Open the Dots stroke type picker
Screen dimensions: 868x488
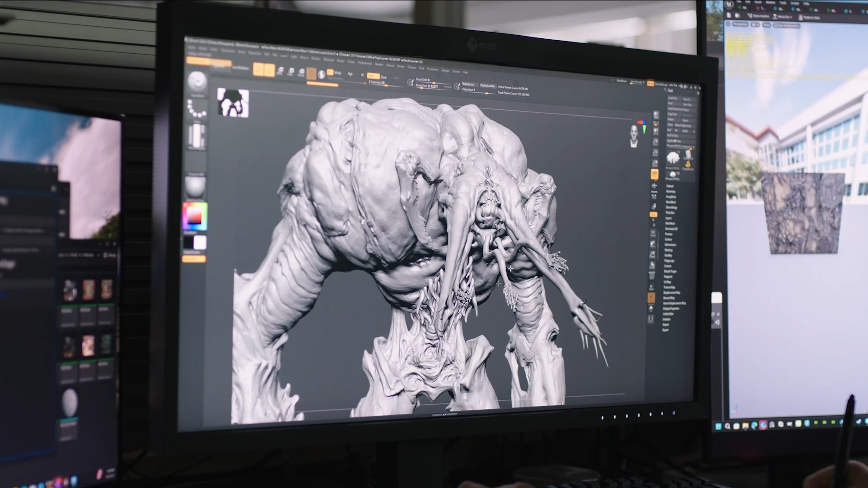tap(197, 109)
